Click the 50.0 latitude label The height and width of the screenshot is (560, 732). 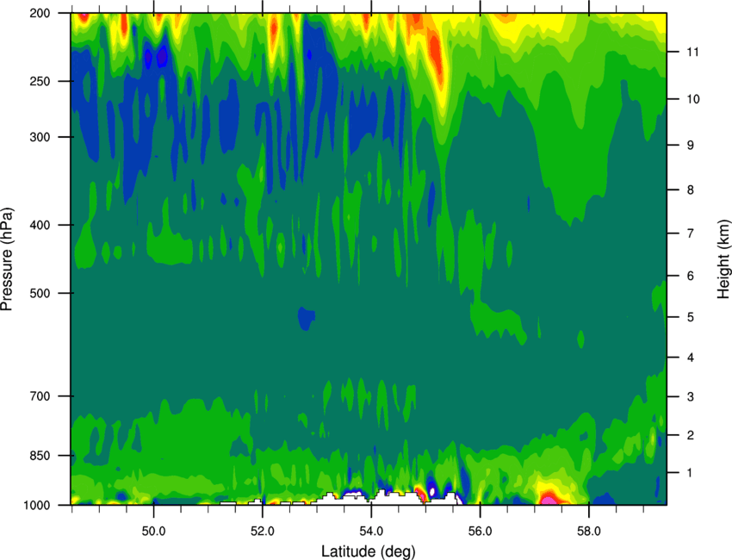point(153,532)
